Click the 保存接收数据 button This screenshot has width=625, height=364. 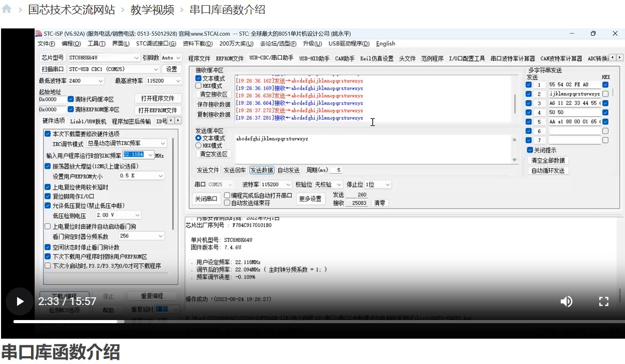point(214,104)
